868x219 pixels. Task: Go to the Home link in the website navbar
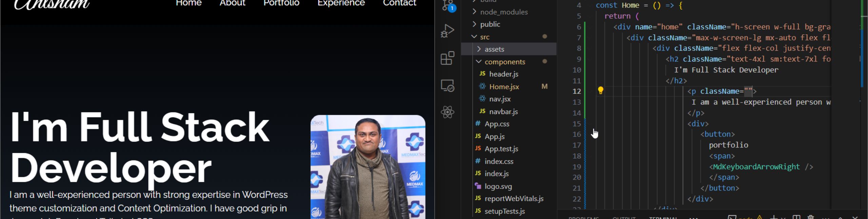click(189, 3)
